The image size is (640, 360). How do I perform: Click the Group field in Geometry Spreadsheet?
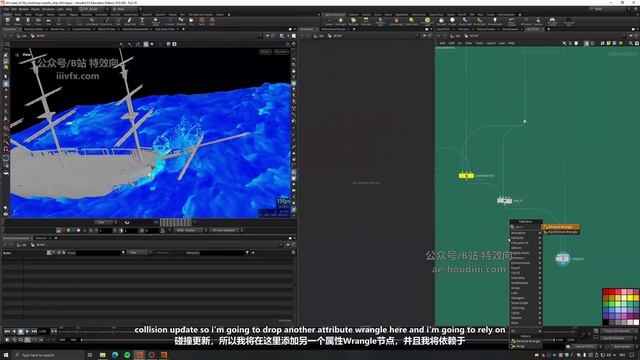[98, 253]
